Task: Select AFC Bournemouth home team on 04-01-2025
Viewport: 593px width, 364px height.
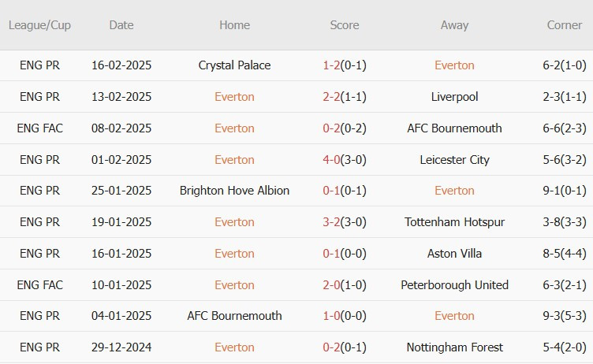Action: coord(234,316)
